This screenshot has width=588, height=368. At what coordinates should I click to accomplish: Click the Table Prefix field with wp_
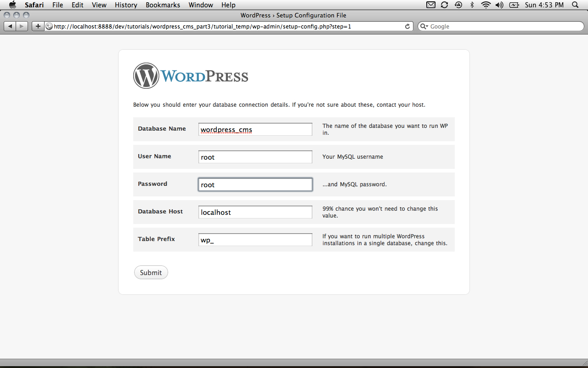[x=255, y=240]
